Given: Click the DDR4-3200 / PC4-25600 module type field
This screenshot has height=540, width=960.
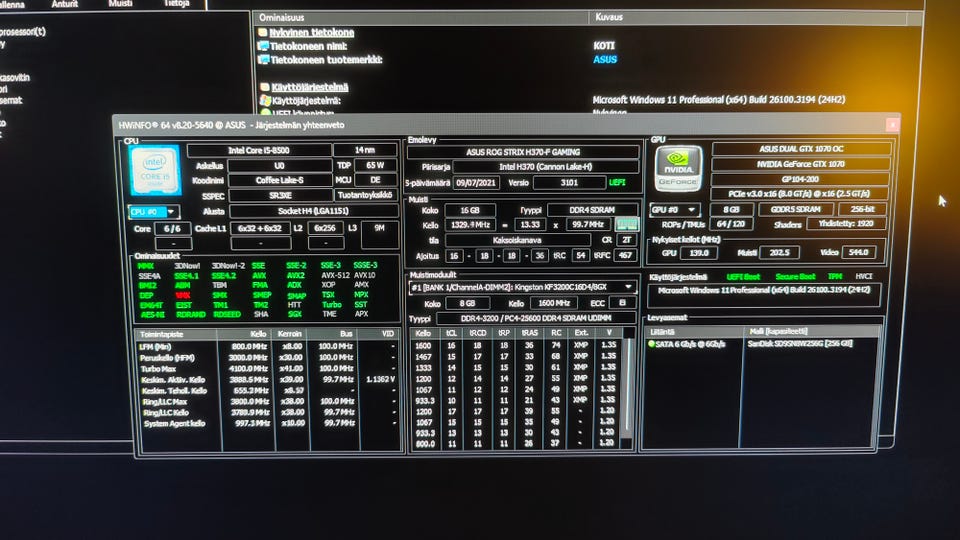Looking at the screenshot, I should 536,318.
